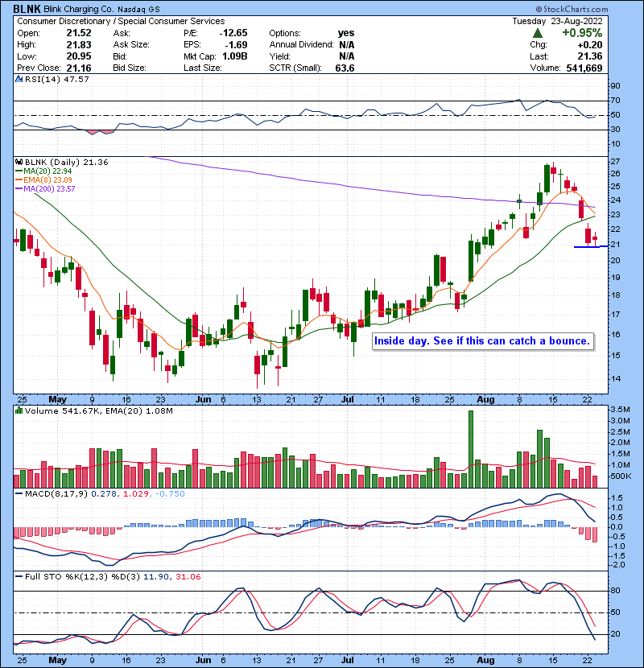
Task: Click the Inside day annotation text box
Action: pyautogui.click(x=482, y=340)
